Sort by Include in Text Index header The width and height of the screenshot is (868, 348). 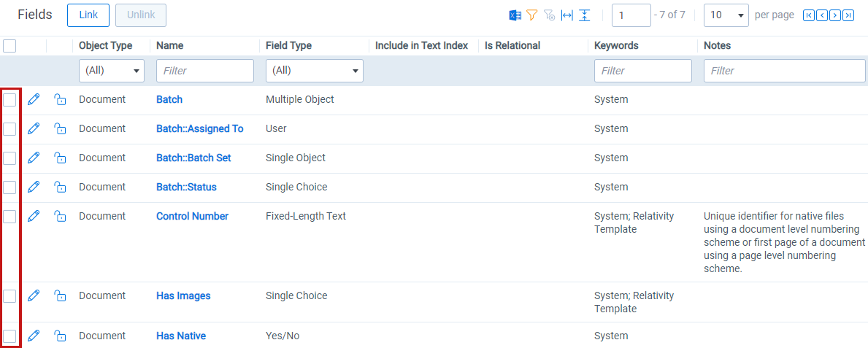[422, 46]
